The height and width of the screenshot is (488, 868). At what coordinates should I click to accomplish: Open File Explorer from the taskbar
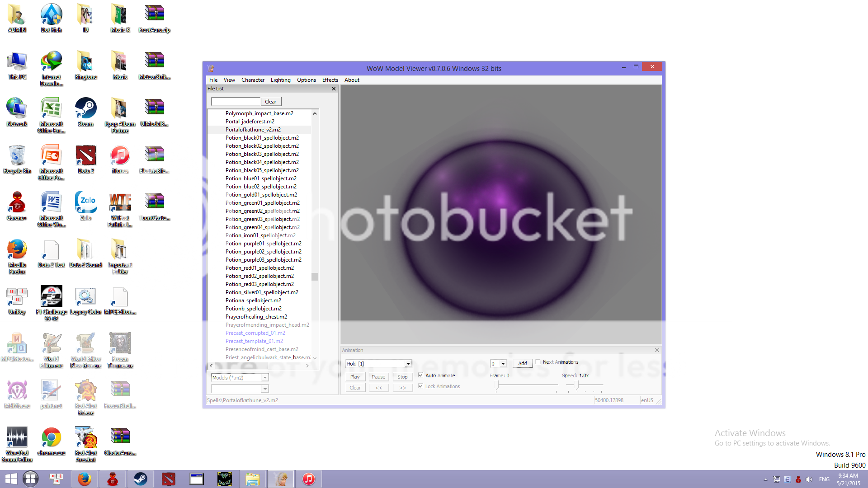pos(252,479)
